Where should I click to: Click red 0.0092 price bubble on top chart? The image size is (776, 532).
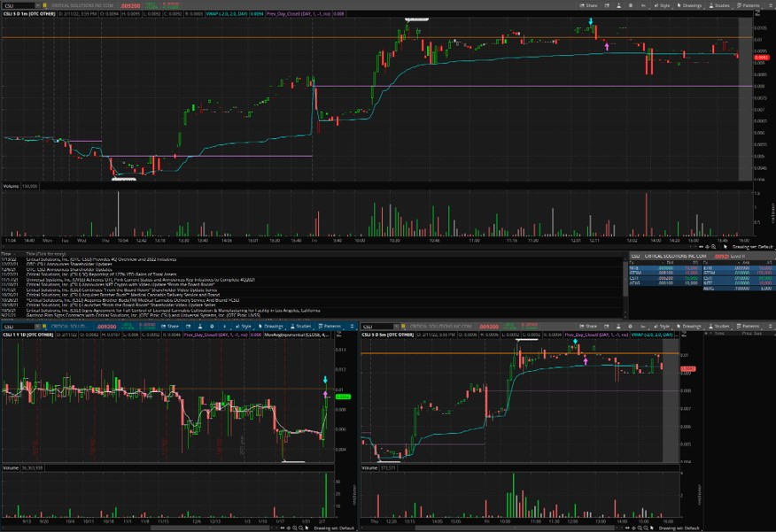tap(761, 58)
